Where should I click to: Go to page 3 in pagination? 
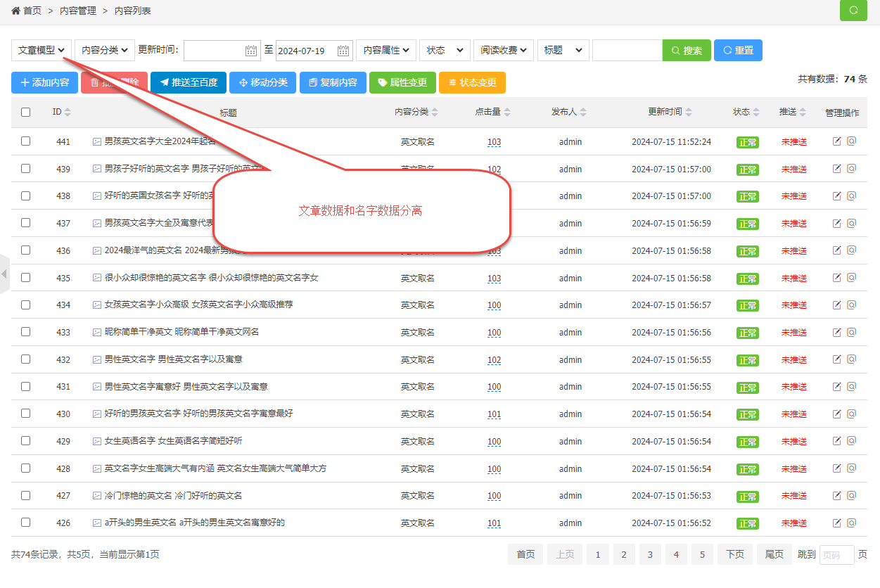coord(650,554)
